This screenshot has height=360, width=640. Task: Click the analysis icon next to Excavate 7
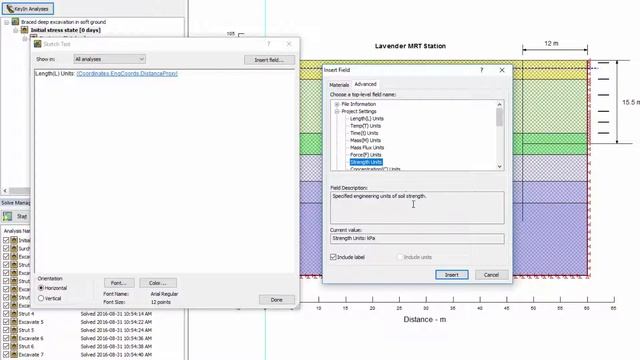(x=14, y=355)
